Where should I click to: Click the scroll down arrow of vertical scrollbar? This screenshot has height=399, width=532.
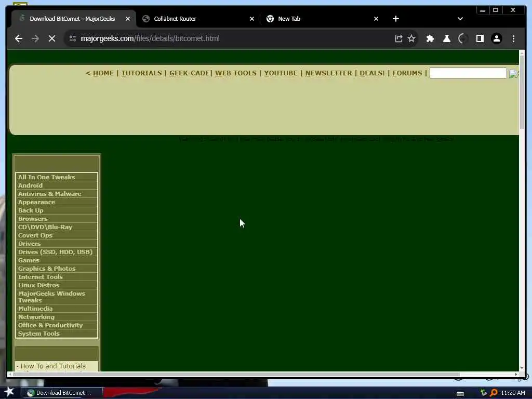(x=522, y=368)
